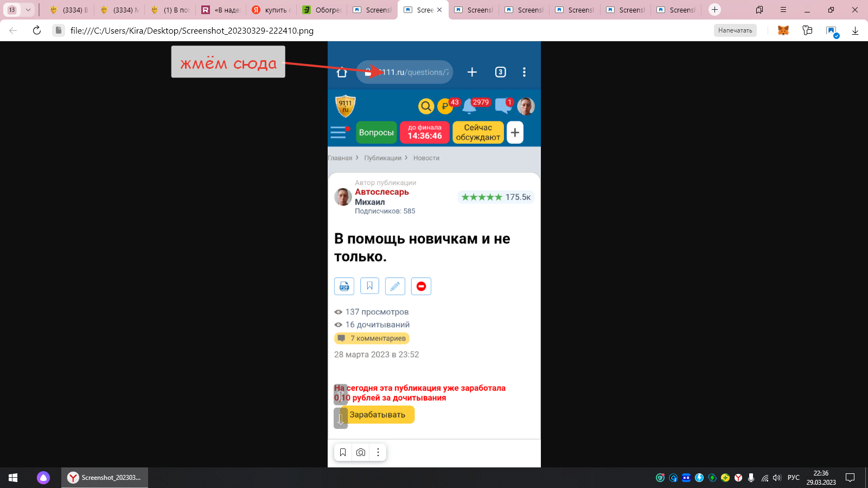Viewport: 868px width, 488px height.
Task: Open the browser downloads arrow
Action: (855, 30)
